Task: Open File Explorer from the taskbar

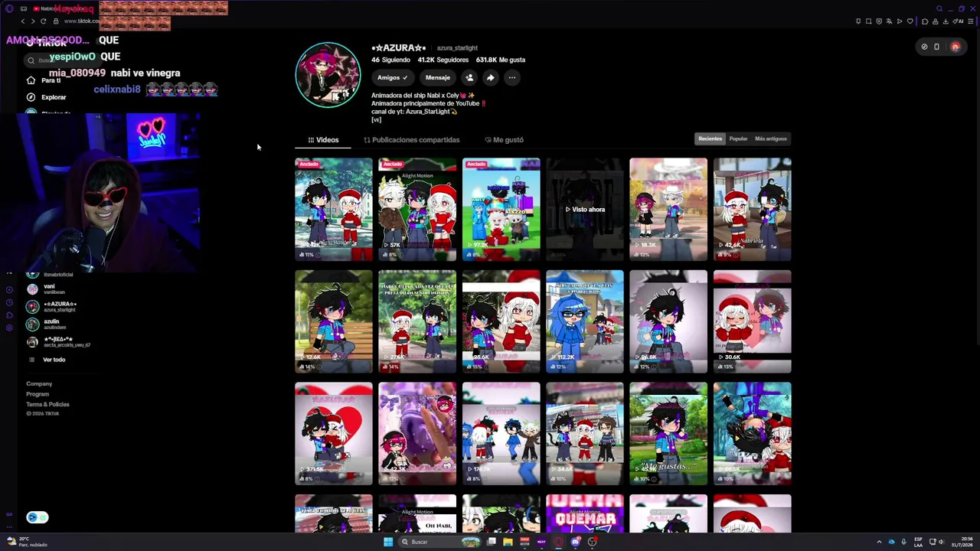Action: point(508,542)
